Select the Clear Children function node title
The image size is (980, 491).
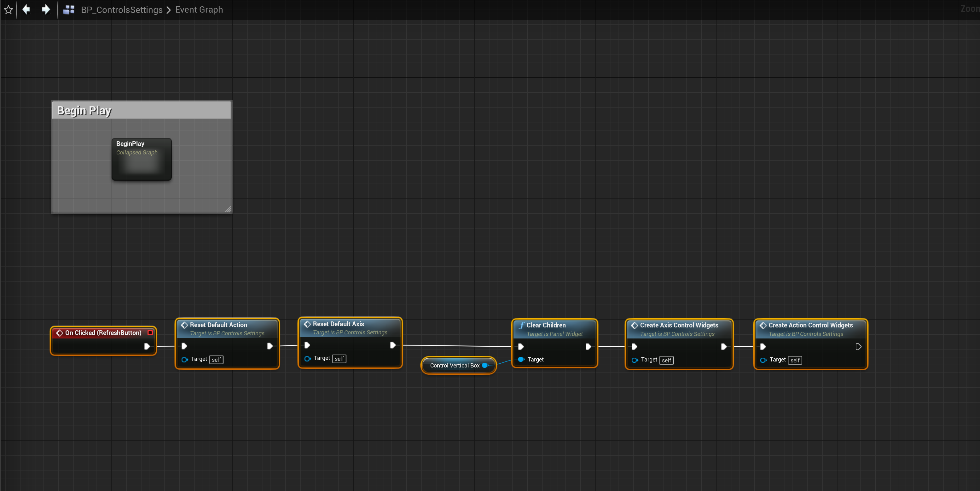[x=546, y=325]
